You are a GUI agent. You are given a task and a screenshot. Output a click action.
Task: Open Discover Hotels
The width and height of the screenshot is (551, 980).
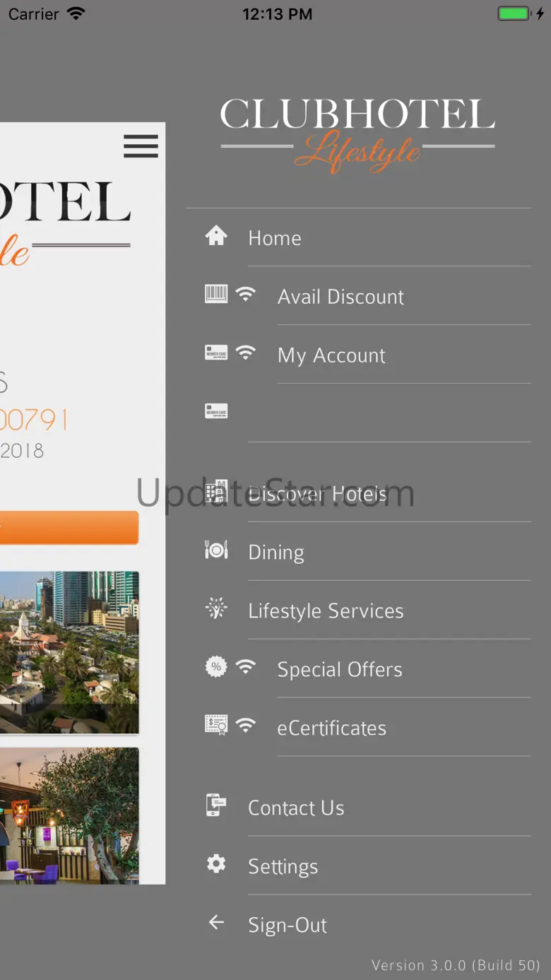point(318,494)
